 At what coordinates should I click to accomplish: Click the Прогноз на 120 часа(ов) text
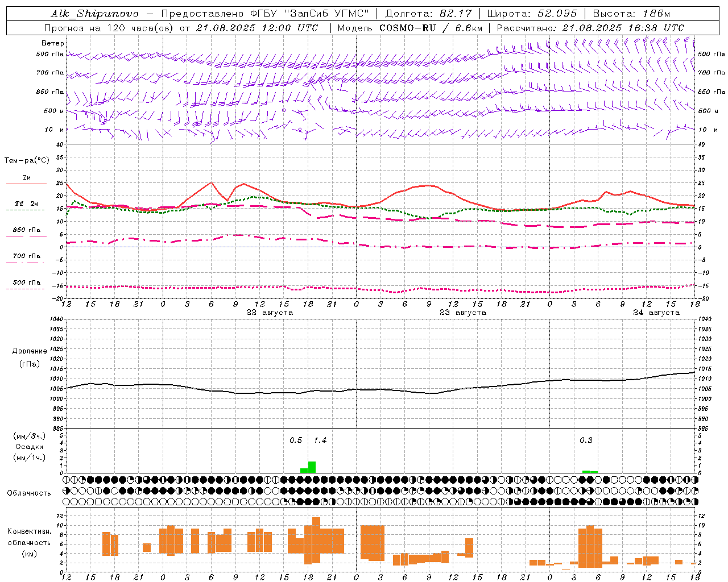[110, 28]
